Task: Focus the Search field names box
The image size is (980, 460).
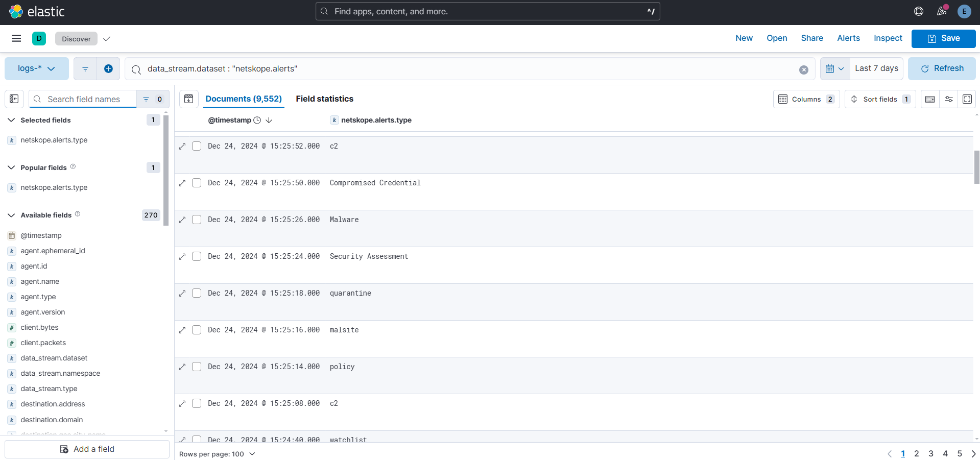Action: (x=83, y=99)
